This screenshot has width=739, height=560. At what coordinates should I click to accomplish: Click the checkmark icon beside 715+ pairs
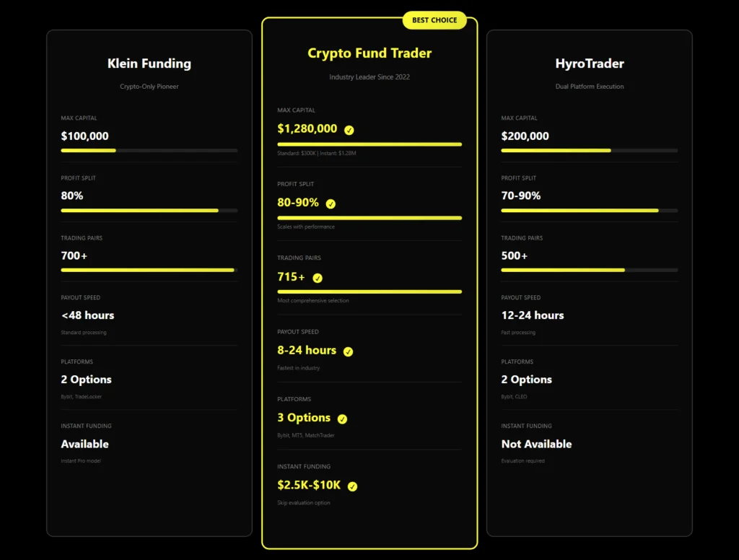pyautogui.click(x=318, y=278)
